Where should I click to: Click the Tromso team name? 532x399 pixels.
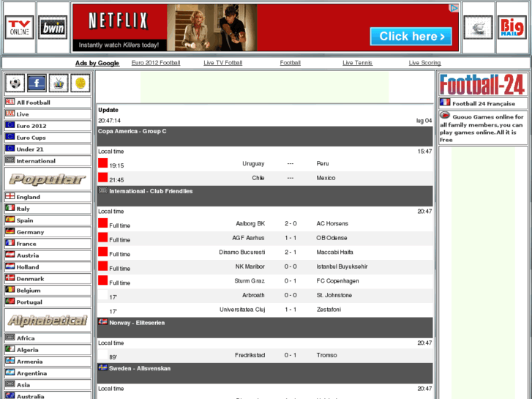click(326, 355)
